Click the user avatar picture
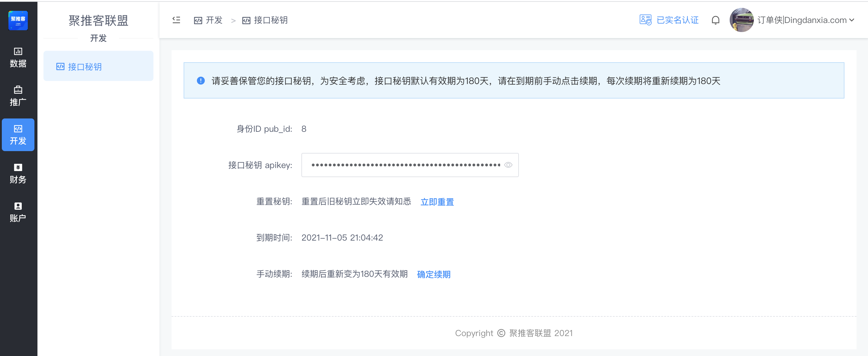868x356 pixels. coord(741,20)
